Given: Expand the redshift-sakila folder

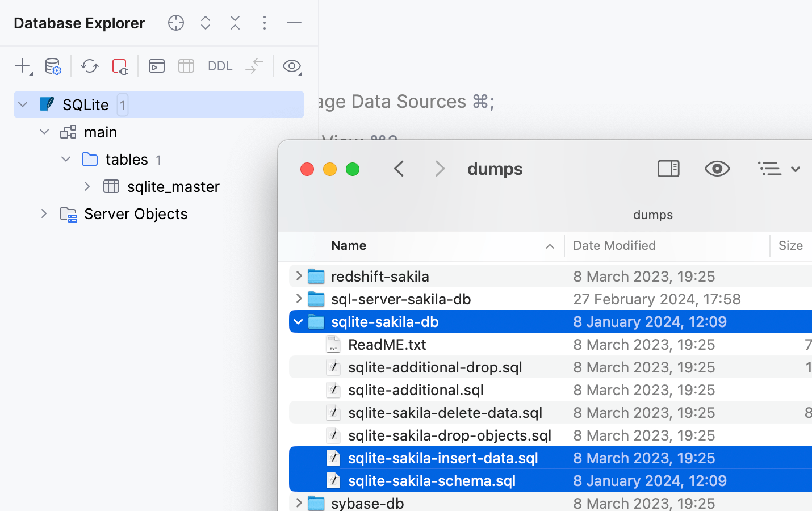Looking at the screenshot, I should coord(299,276).
